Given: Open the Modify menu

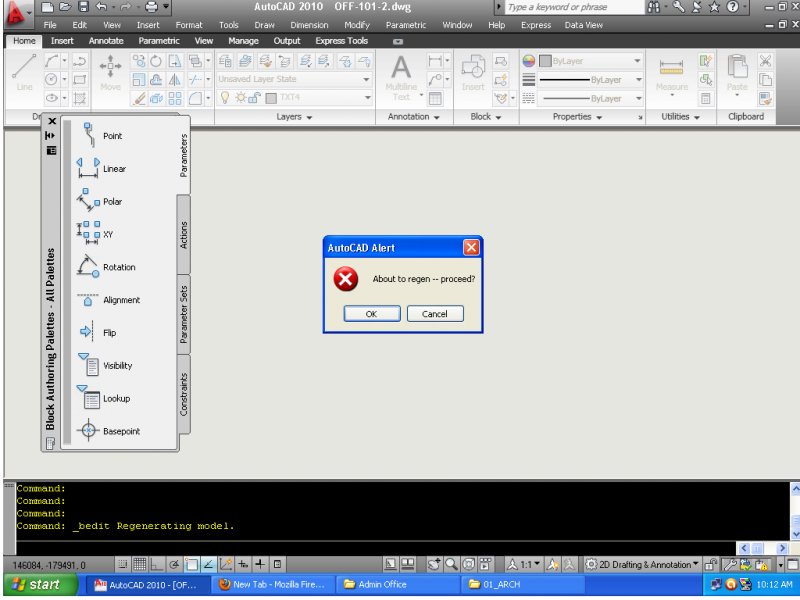Looking at the screenshot, I should tap(357, 25).
